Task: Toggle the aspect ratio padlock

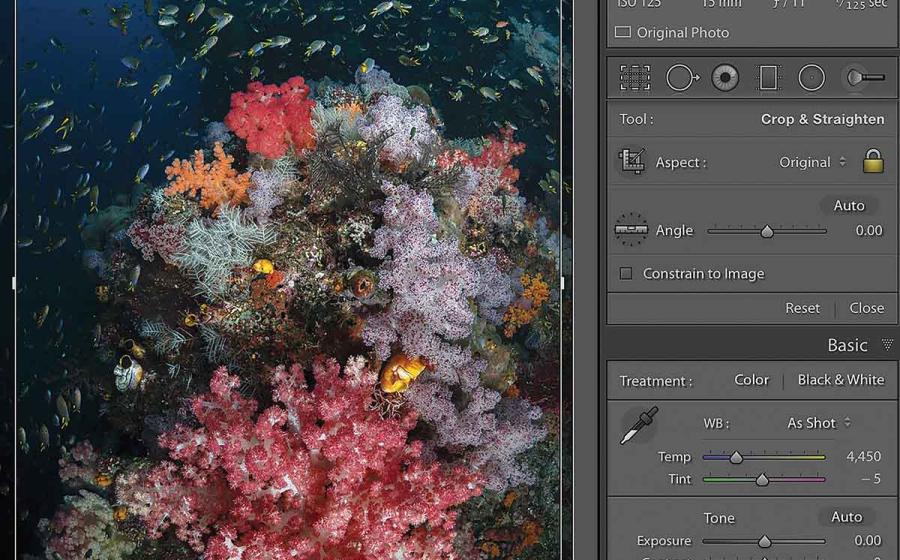Action: tap(873, 161)
